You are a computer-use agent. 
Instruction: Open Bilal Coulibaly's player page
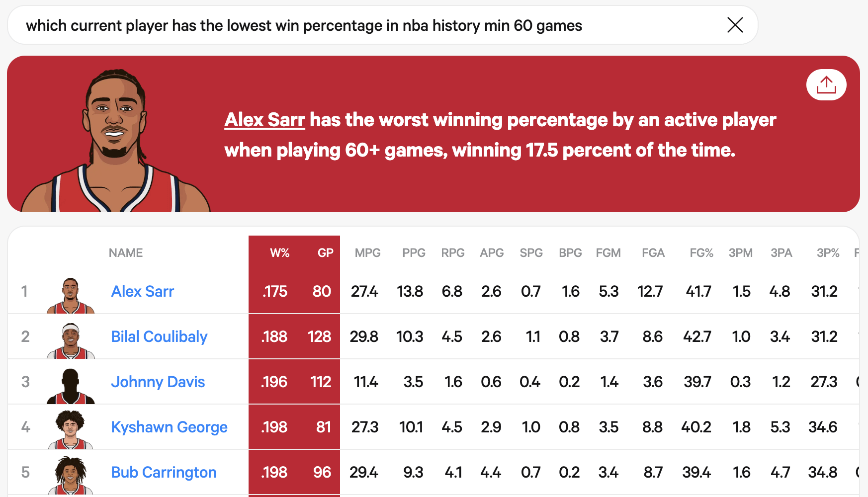coord(159,336)
